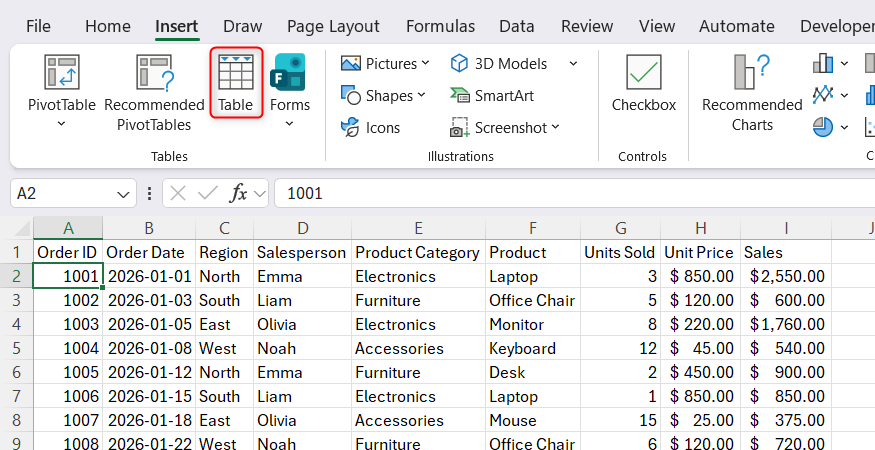Open the Page Layout tab
875x450 pixels.
point(333,26)
